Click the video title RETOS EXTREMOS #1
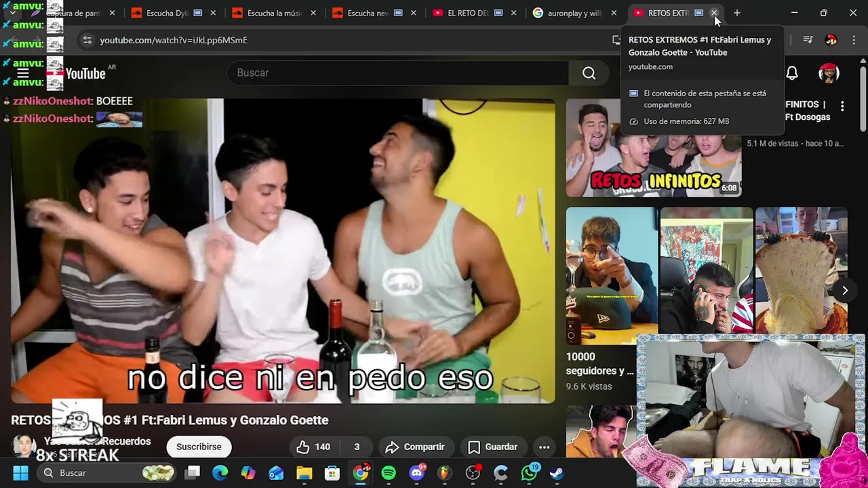 (x=170, y=420)
